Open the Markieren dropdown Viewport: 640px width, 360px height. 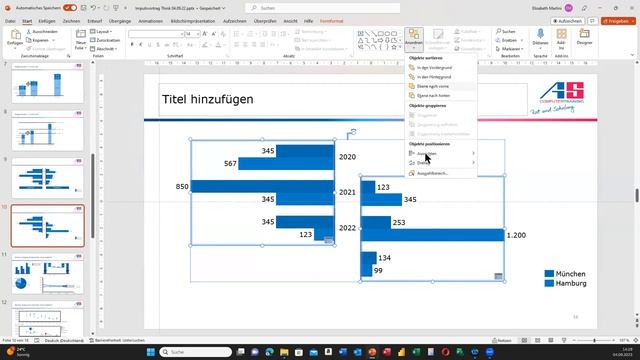(x=509, y=49)
